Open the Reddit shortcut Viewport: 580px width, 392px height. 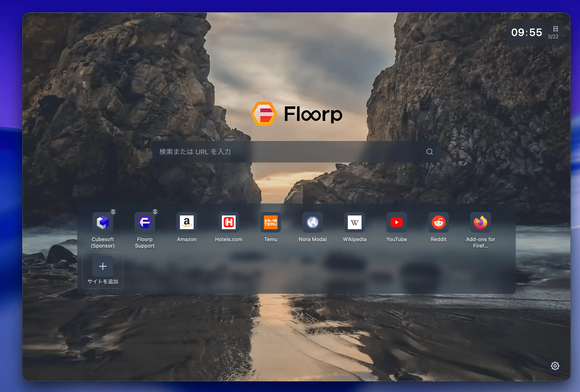click(438, 223)
